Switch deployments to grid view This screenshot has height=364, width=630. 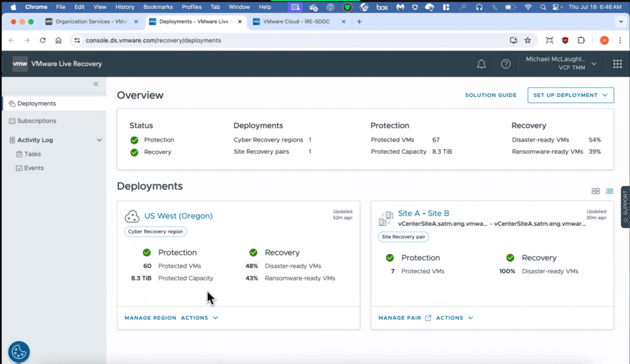click(x=595, y=191)
